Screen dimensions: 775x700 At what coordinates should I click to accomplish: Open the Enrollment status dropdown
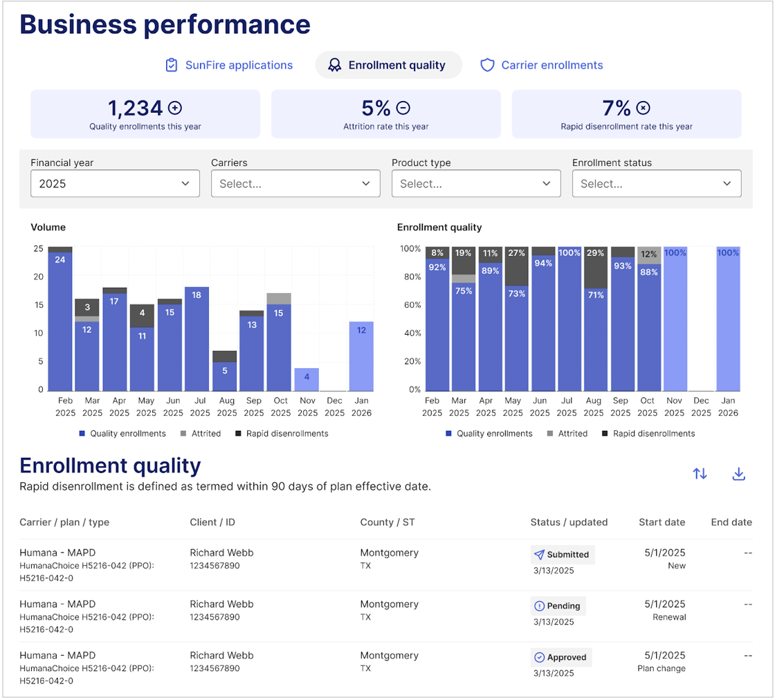pos(656,183)
